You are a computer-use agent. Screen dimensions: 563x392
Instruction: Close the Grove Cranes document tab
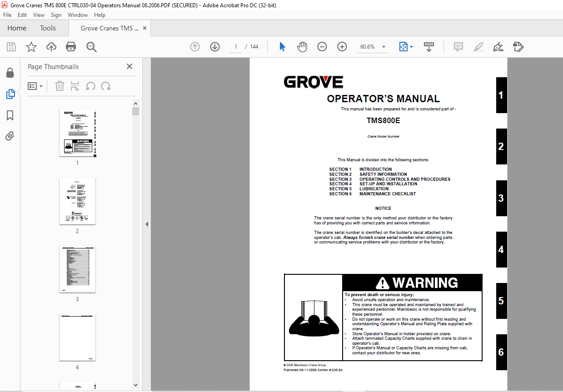pos(144,28)
